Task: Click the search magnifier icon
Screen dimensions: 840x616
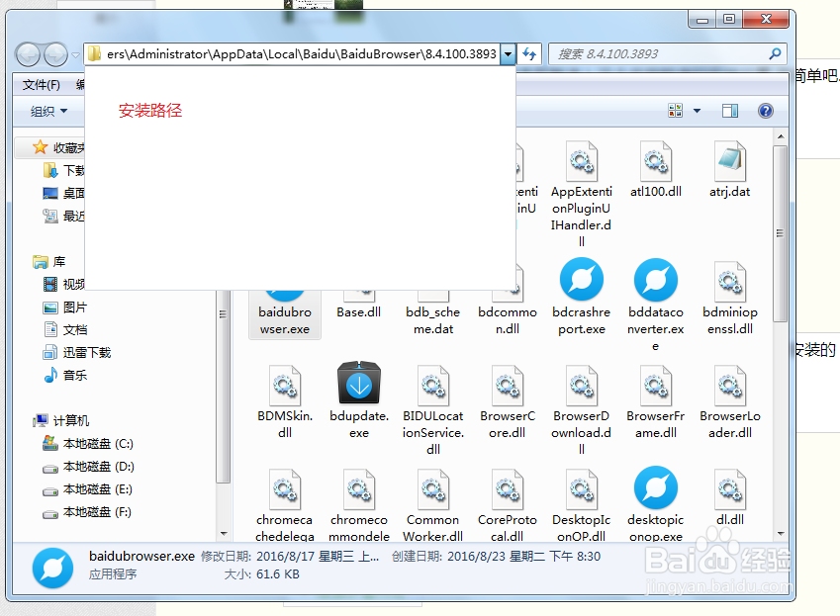Action: [x=775, y=53]
